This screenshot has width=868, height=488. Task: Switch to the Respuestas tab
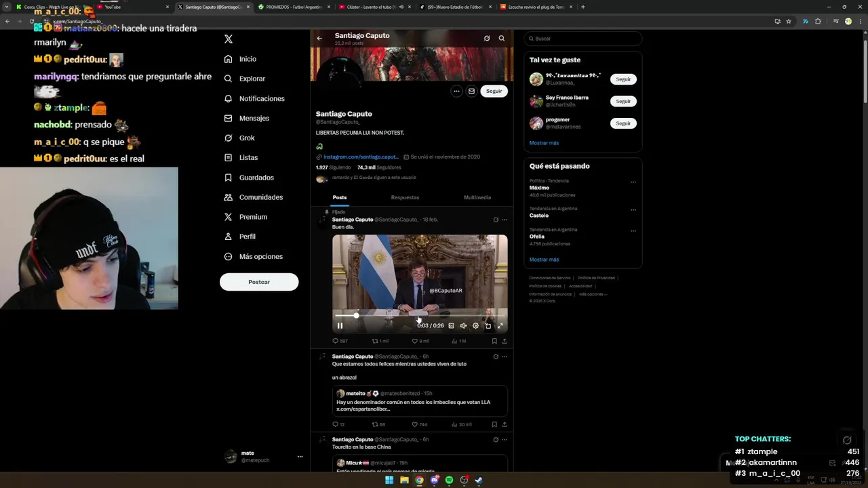(x=405, y=197)
